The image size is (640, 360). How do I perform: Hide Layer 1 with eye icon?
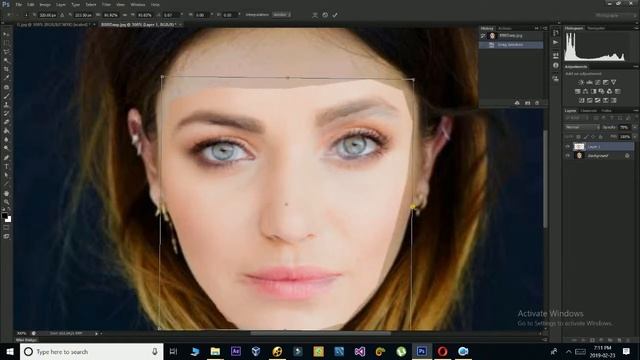(x=567, y=147)
